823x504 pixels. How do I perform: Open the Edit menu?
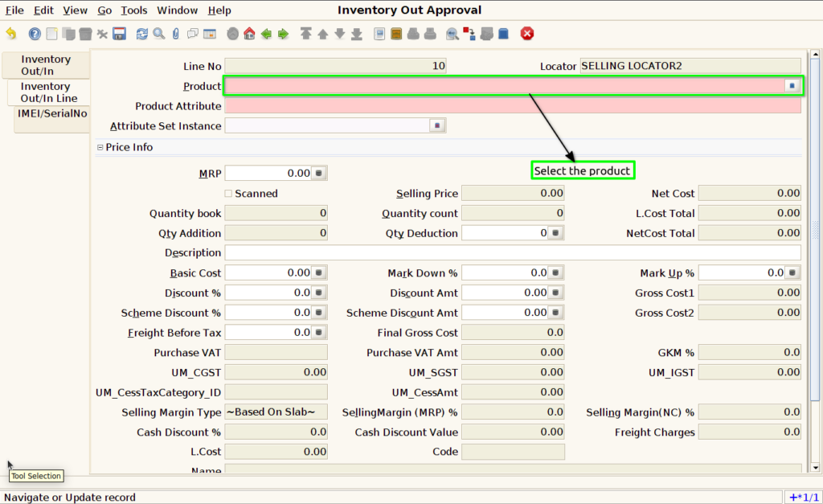click(43, 10)
